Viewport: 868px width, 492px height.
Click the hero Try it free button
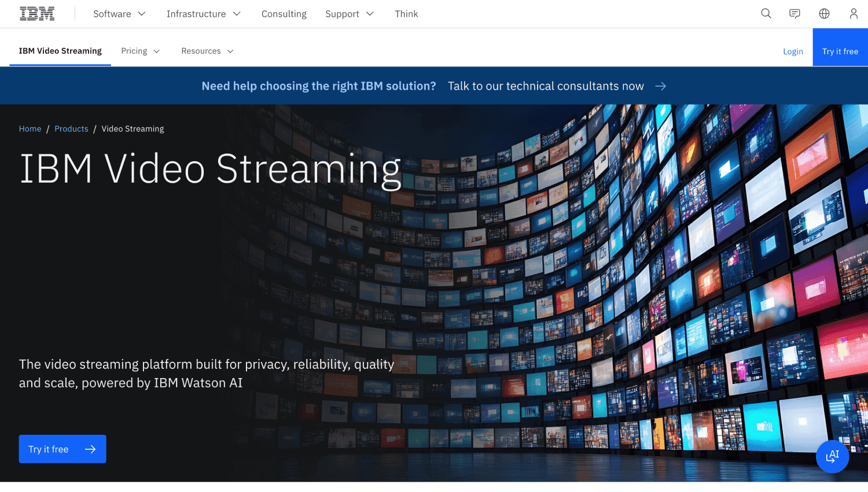62,449
